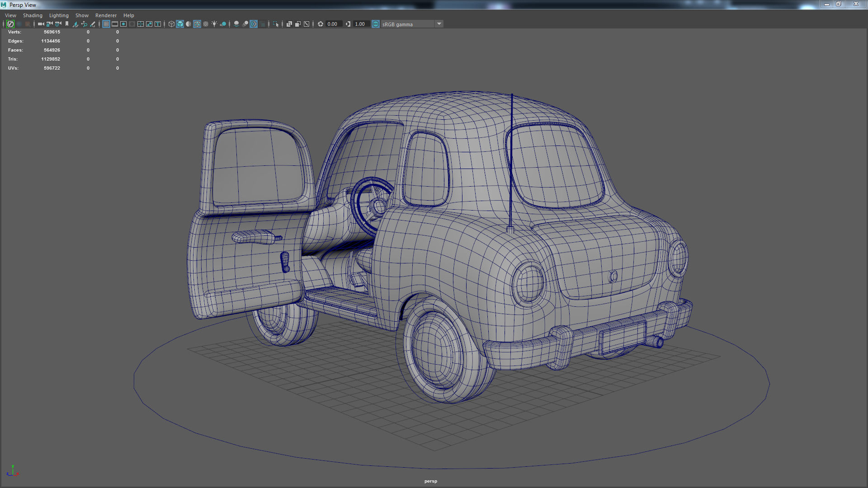Image resolution: width=868 pixels, height=488 pixels.
Task: Toggle textured display in viewport
Action: tap(197, 24)
